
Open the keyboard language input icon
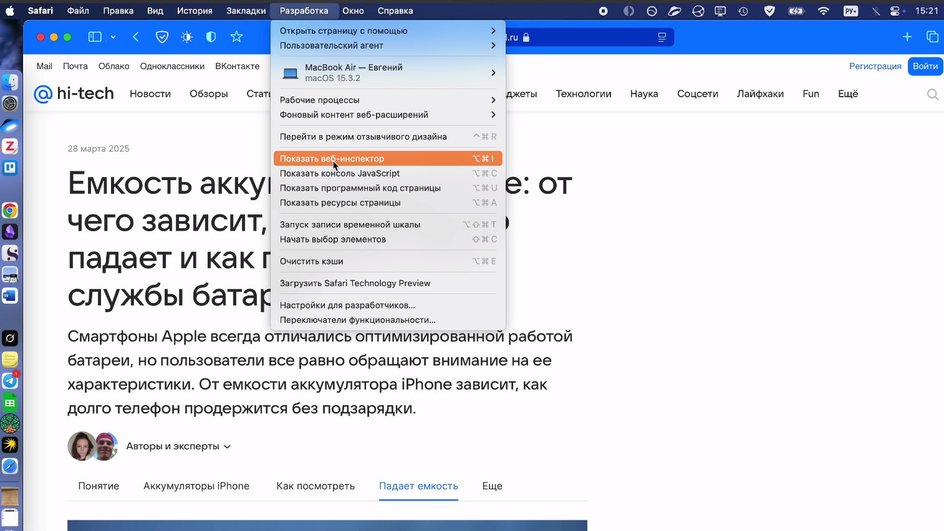pyautogui.click(x=850, y=11)
